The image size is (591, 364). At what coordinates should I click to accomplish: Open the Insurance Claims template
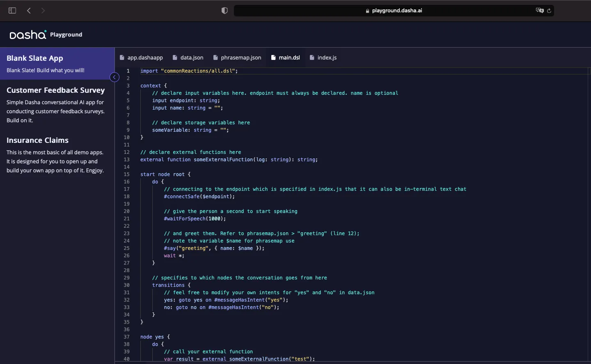pos(57,155)
